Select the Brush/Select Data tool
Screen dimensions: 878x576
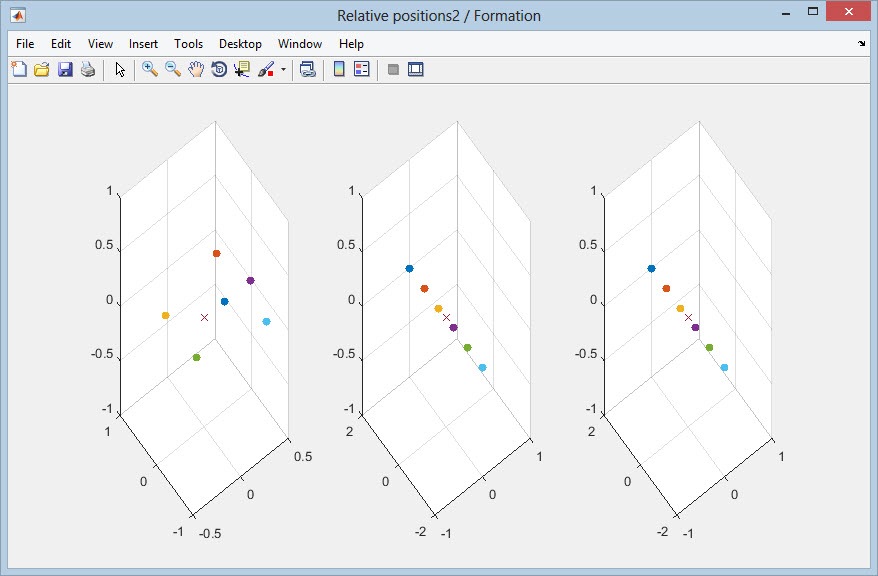click(265, 69)
